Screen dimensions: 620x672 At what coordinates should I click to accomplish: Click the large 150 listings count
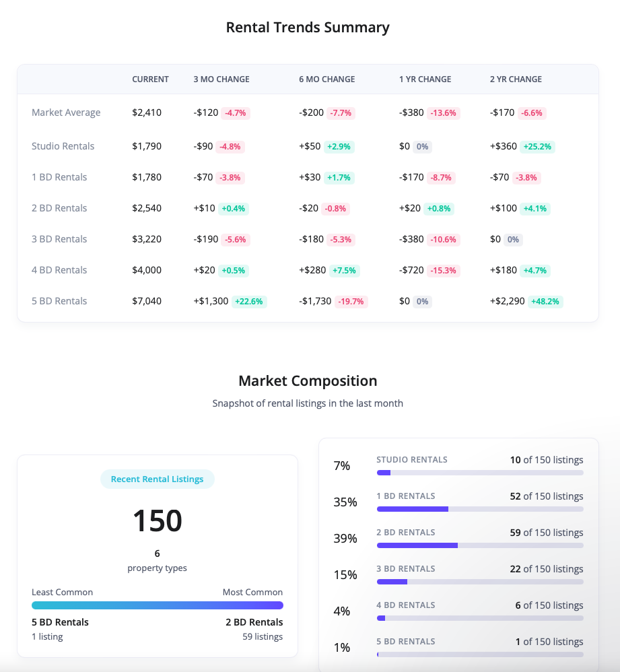[x=157, y=521]
